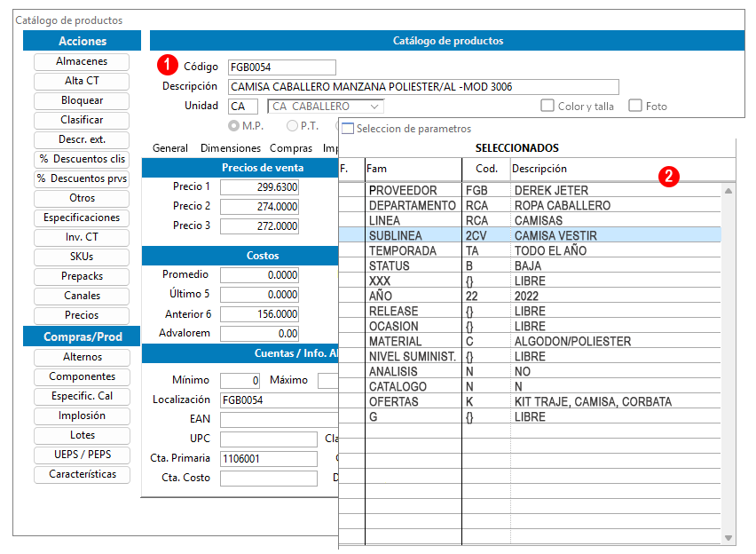Click the Descr. ext. button

(x=82, y=139)
